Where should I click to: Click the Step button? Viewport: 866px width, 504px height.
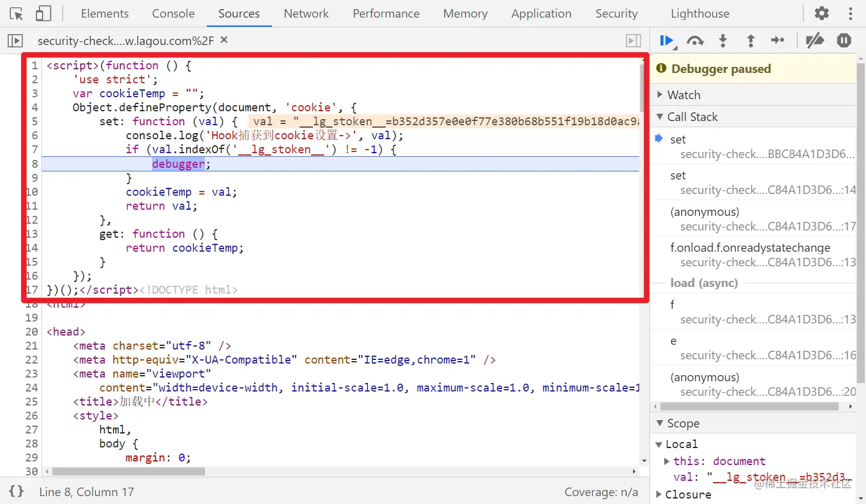778,41
